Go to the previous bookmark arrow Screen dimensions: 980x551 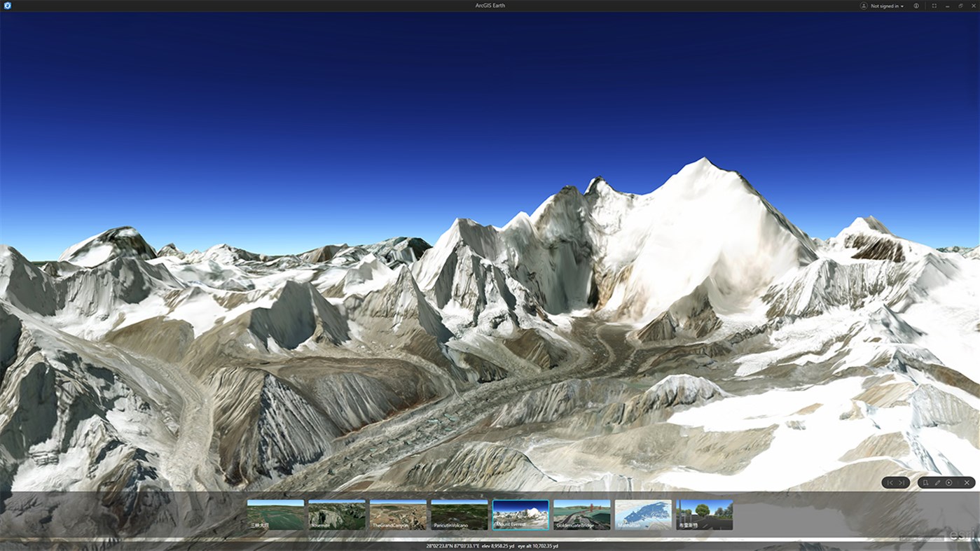(x=889, y=482)
